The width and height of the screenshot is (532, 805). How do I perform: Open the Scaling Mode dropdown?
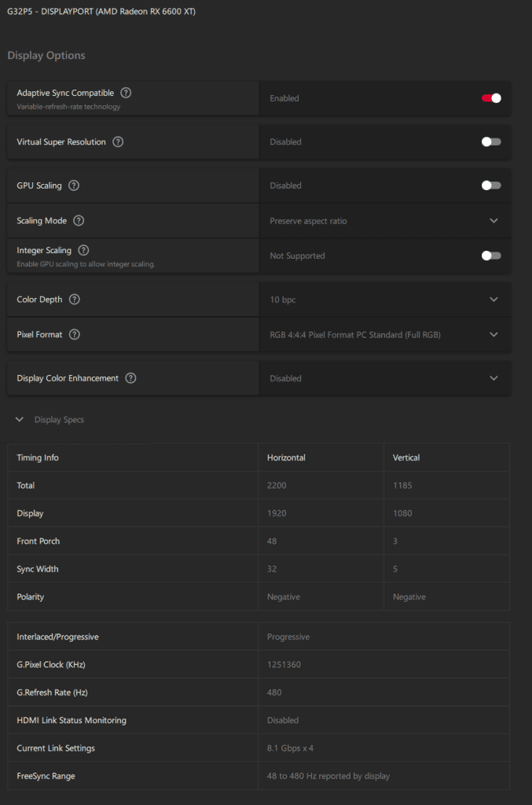click(384, 221)
